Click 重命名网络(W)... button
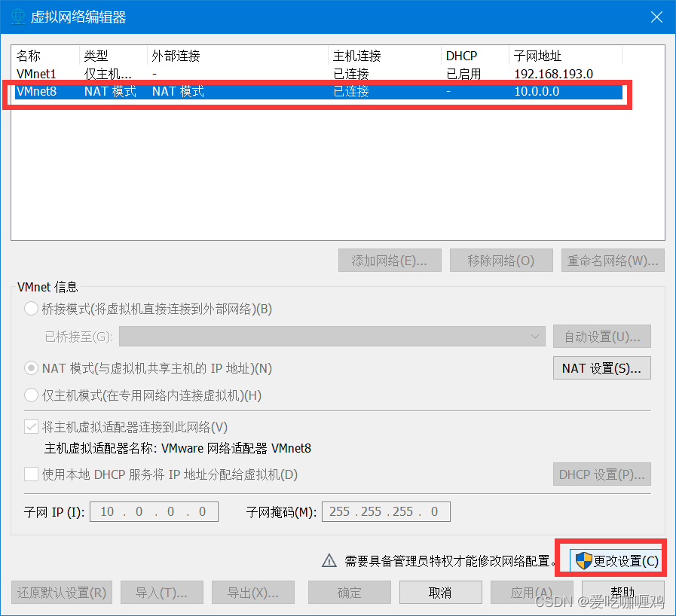Image resolution: width=676 pixels, height=616 pixels. (x=613, y=261)
